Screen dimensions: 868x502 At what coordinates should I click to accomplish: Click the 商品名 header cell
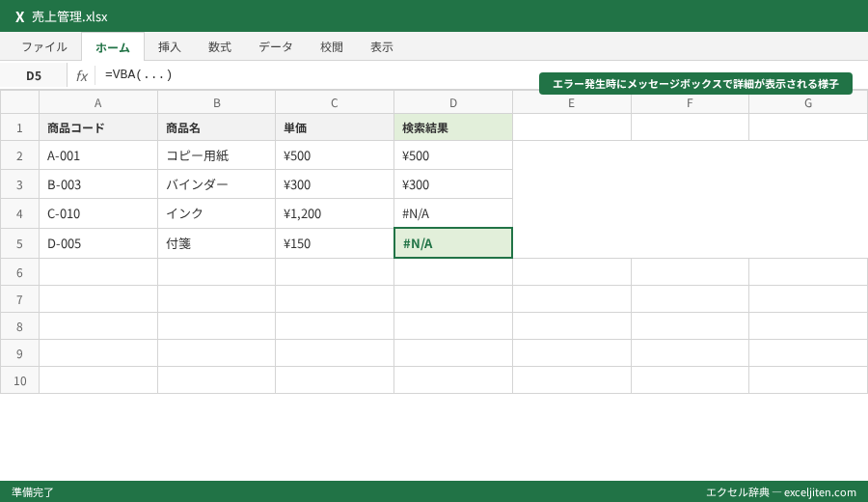[216, 127]
